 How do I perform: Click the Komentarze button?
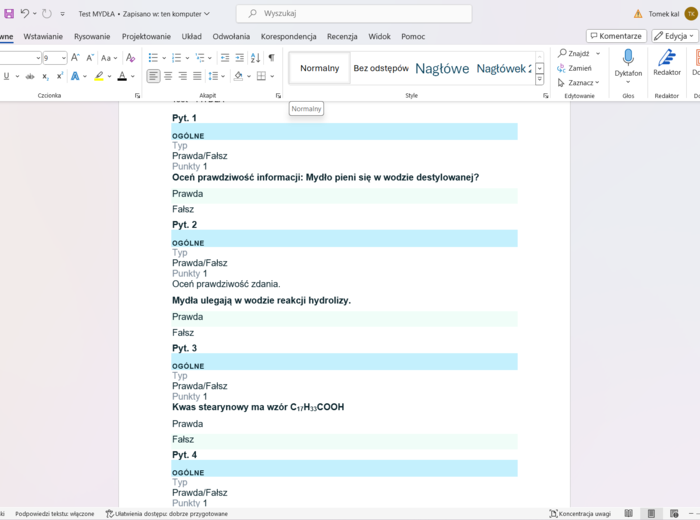(x=616, y=36)
